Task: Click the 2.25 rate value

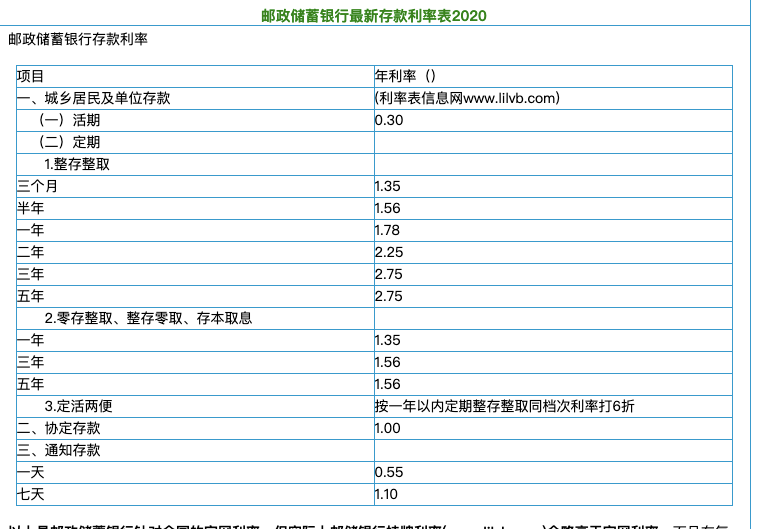Action: coord(389,252)
